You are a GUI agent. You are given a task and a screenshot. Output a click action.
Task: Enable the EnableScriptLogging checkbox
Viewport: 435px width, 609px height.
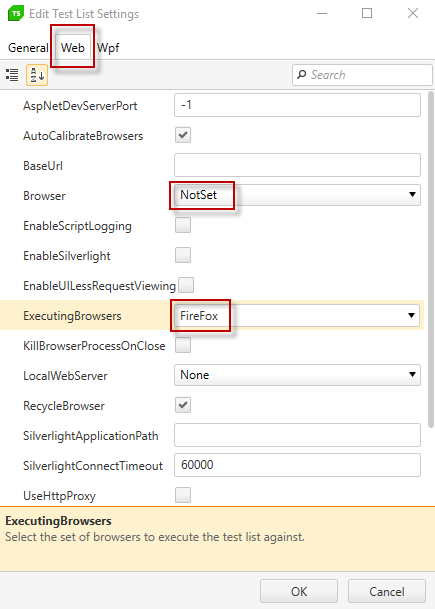coord(183,225)
